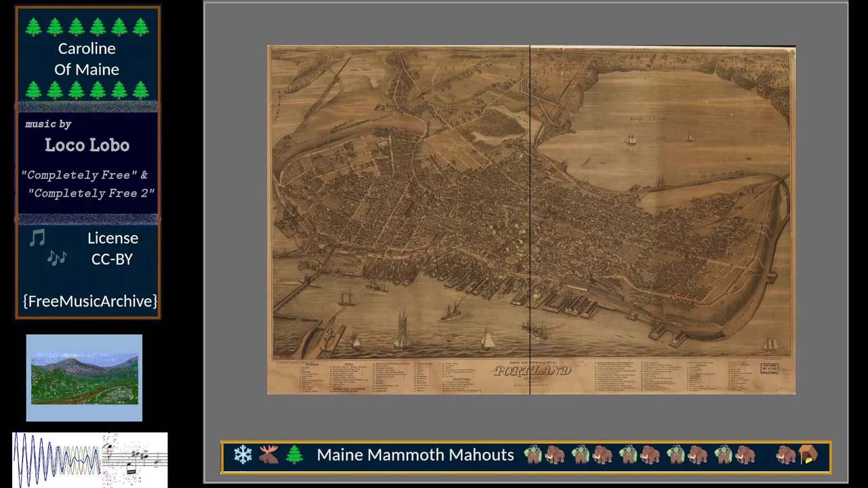
Task: Click the hut icon in the banner
Action: coord(808,455)
